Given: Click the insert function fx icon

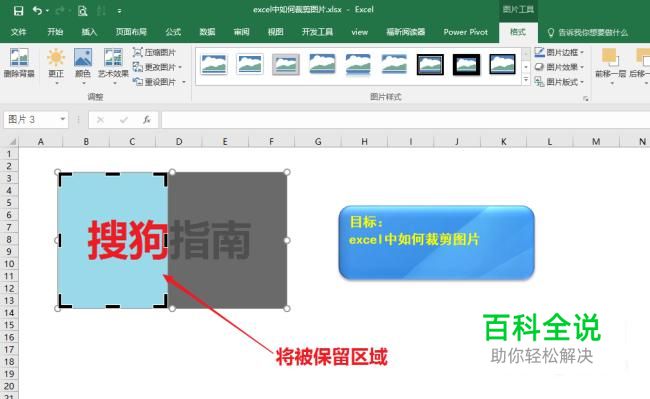Looking at the screenshot, I should coord(146,120).
